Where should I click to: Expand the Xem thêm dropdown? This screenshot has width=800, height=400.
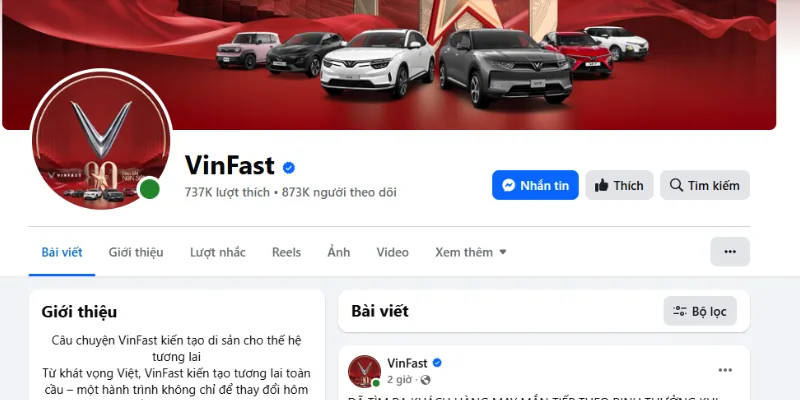(x=470, y=252)
